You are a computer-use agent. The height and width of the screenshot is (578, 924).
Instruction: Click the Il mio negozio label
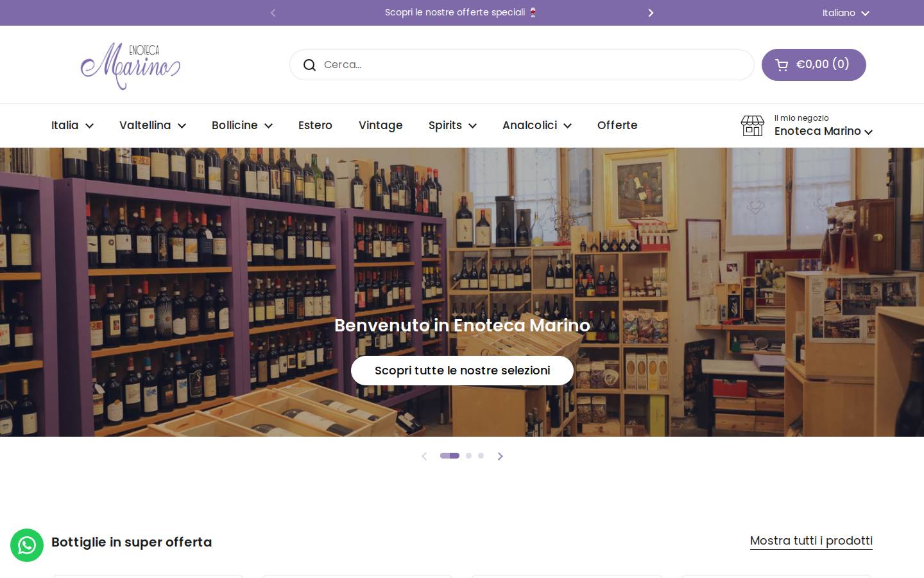click(x=801, y=118)
